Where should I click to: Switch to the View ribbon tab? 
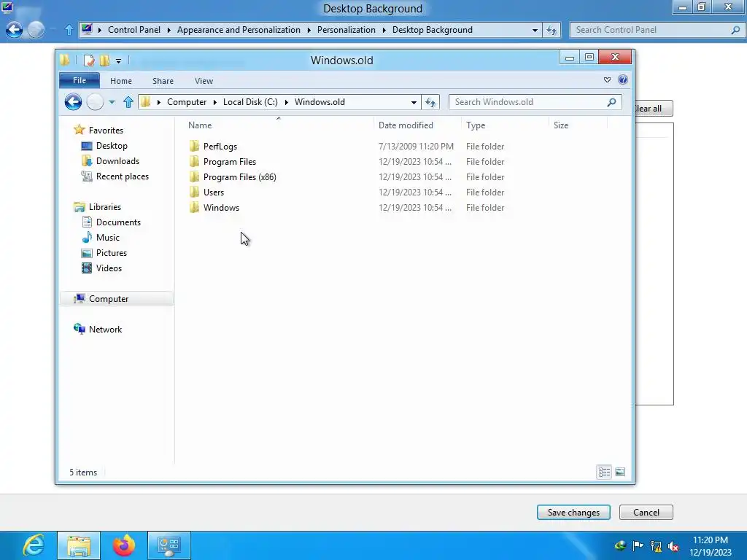pyautogui.click(x=204, y=81)
